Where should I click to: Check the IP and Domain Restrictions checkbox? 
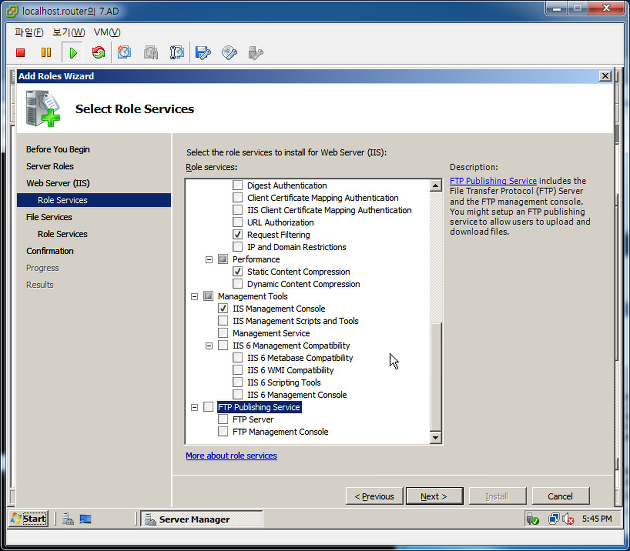pyautogui.click(x=237, y=247)
